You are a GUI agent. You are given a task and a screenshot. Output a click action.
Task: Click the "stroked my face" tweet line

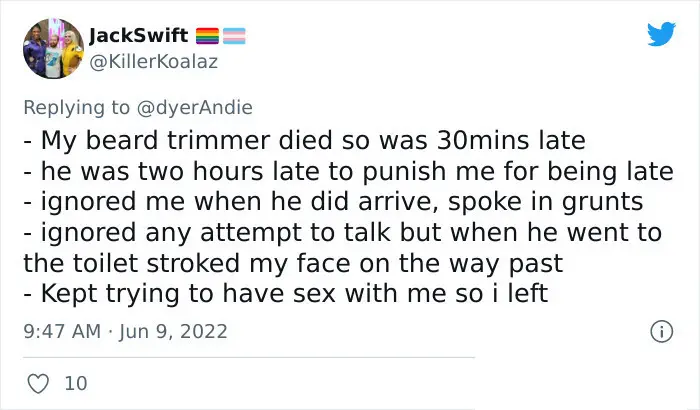pos(293,263)
